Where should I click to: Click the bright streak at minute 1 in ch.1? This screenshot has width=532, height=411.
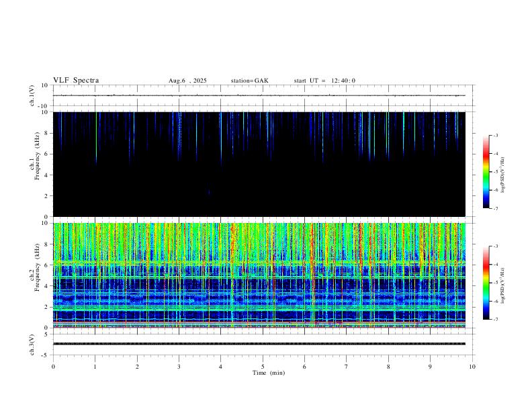pyautogui.click(x=96, y=138)
